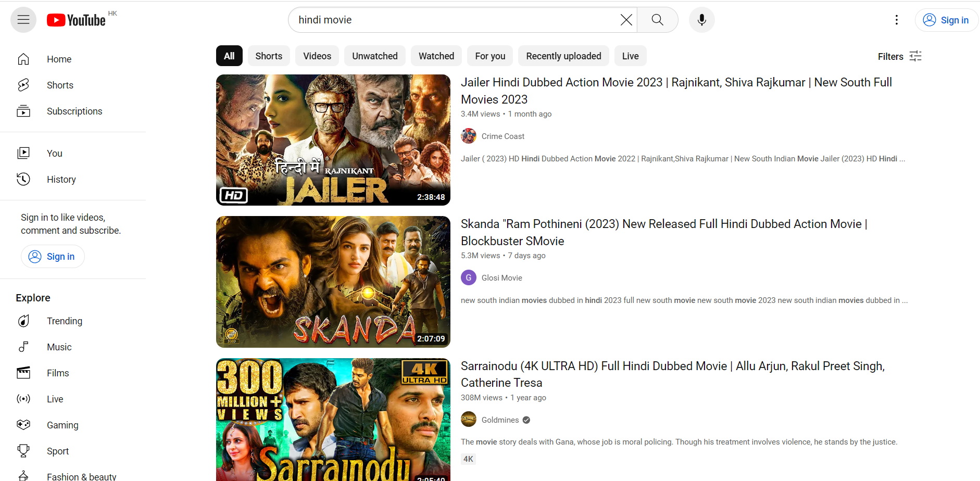Screen dimensions: 980x481
Task: Open Shorts in sidebar
Action: click(73, 85)
